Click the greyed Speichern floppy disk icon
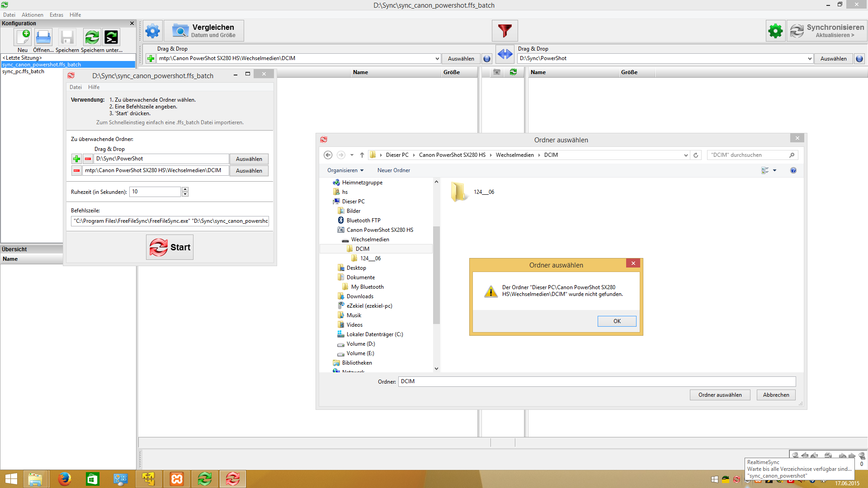Image resolution: width=868 pixels, height=488 pixels. pos(67,37)
